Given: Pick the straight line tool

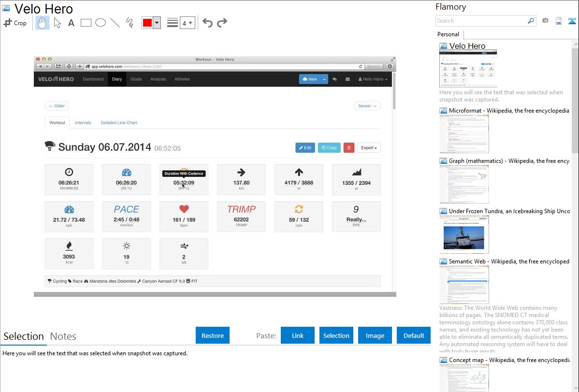Looking at the screenshot, I should pyautogui.click(x=115, y=23).
